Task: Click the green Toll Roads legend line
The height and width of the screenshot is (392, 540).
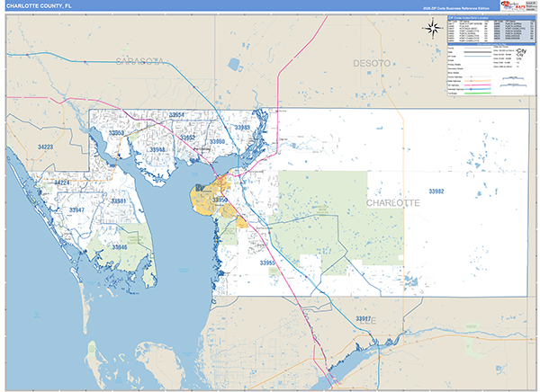Action: [x=478, y=94]
